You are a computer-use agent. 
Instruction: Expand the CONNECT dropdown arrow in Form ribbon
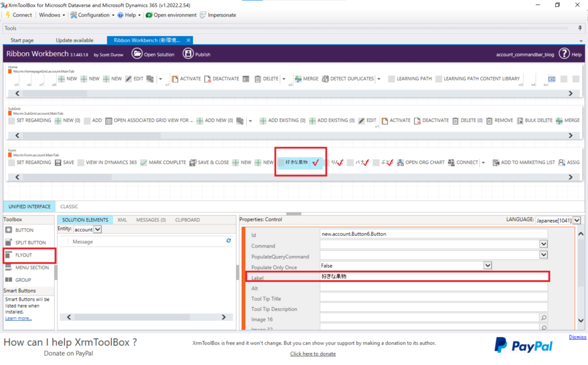click(x=483, y=162)
